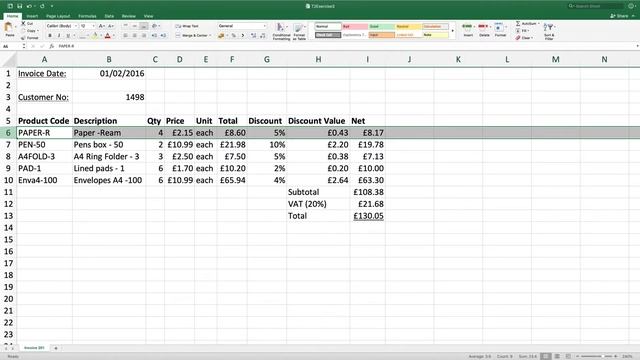This screenshot has height=360, width=640.
Task: Apply the Note cell style
Action: tap(435, 35)
